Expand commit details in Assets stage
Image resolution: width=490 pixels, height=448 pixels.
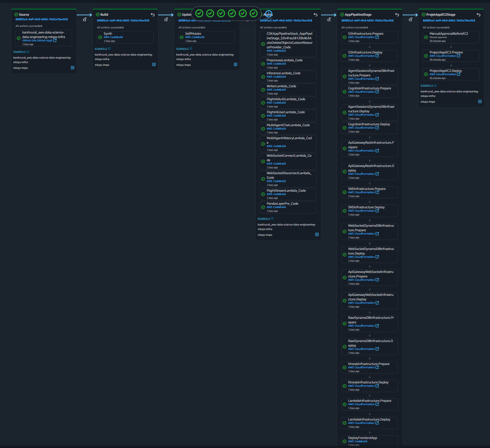tap(317, 235)
